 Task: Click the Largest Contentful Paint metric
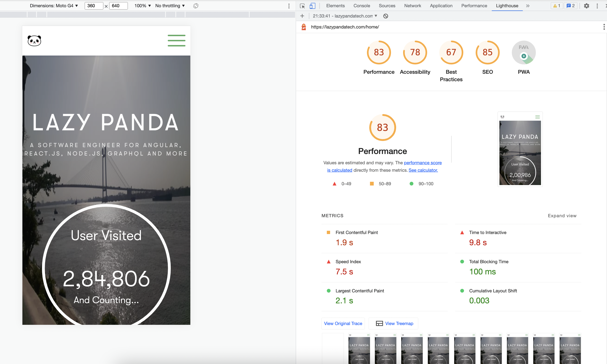(384, 297)
